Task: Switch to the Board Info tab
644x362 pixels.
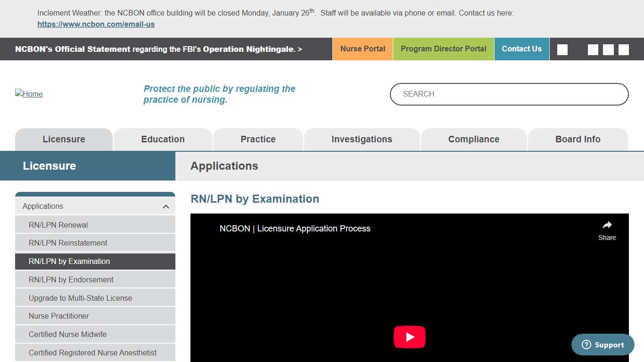Action: click(x=578, y=139)
